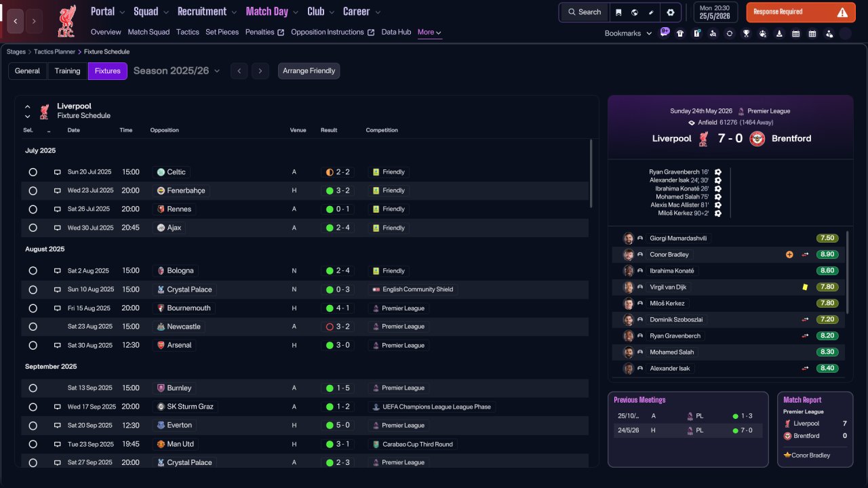Open the Penalties pop-out icon
Image resolution: width=868 pixels, height=488 pixels.
coord(281,33)
